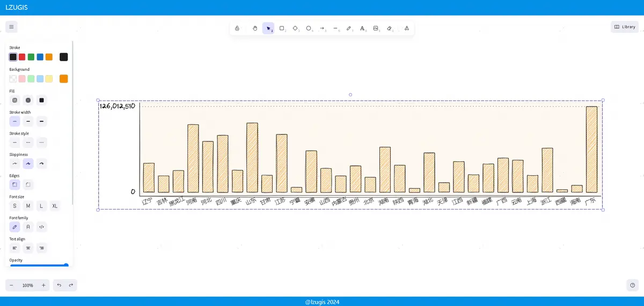This screenshot has width=644, height=306.
Task: Set fill to solid
Action: coord(41,100)
